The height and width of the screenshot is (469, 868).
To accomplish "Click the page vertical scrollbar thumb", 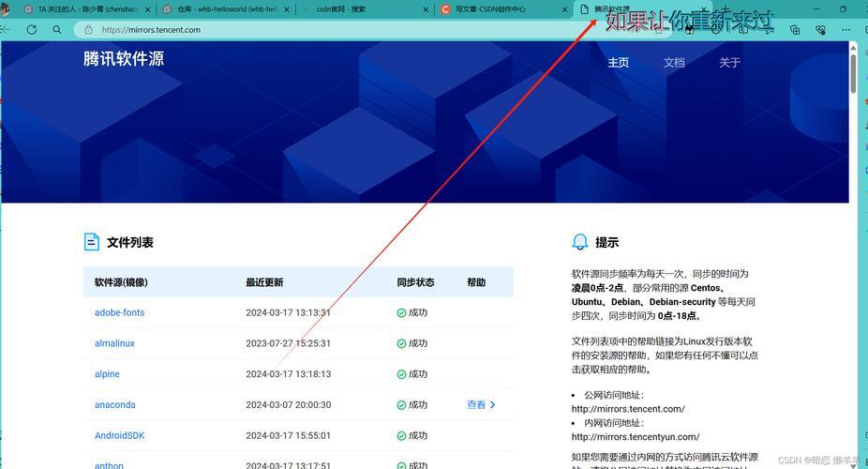I will [853, 72].
